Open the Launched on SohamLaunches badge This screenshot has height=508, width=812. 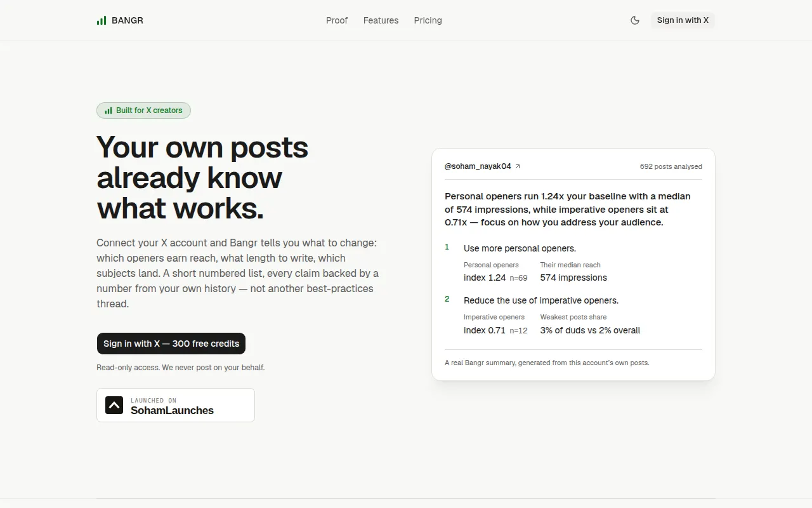pos(176,405)
